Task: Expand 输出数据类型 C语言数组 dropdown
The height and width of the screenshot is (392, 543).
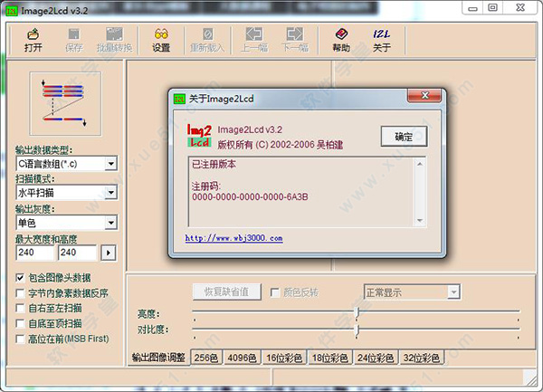Action: point(110,164)
